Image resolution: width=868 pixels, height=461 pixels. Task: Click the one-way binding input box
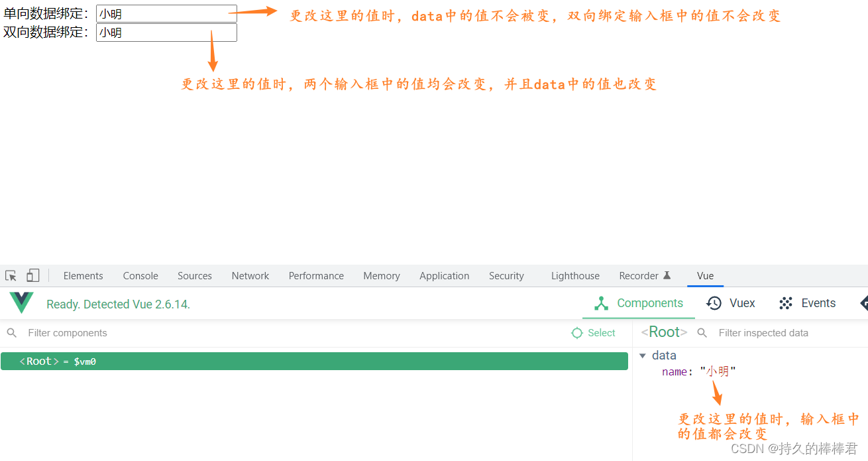pyautogui.click(x=166, y=14)
